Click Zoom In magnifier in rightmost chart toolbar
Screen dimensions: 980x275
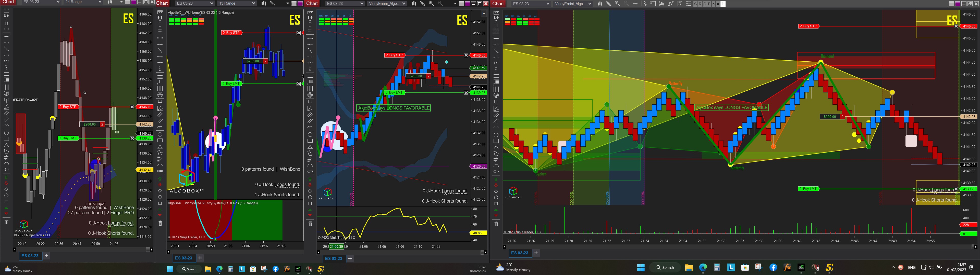[617, 4]
